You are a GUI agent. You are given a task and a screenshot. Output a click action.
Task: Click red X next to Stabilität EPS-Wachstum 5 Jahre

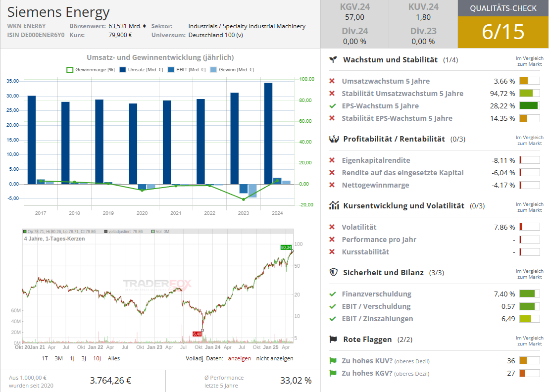332,118
